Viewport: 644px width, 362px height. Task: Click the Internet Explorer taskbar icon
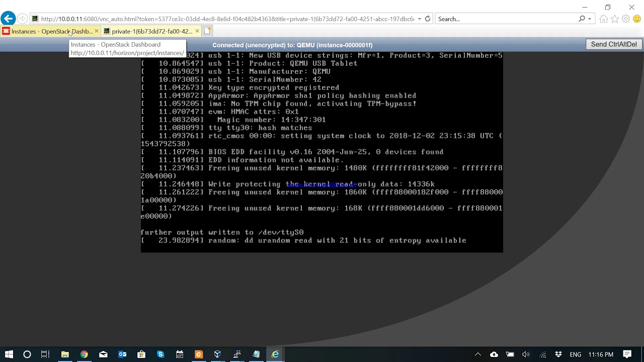(x=275, y=354)
